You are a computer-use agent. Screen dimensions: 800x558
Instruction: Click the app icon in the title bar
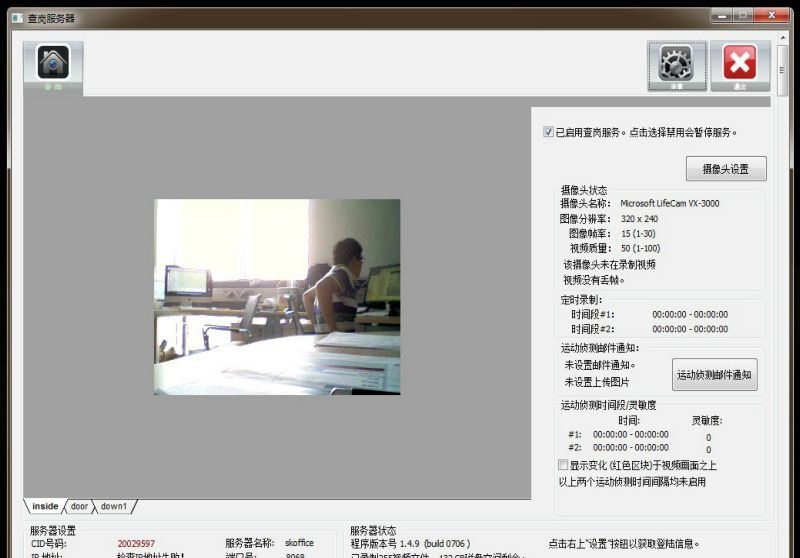[17, 18]
